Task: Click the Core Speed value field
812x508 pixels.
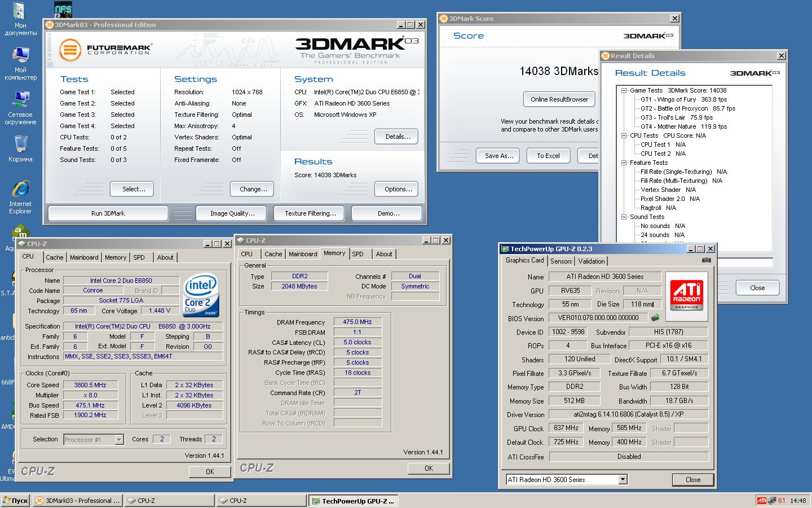Action: [x=90, y=385]
